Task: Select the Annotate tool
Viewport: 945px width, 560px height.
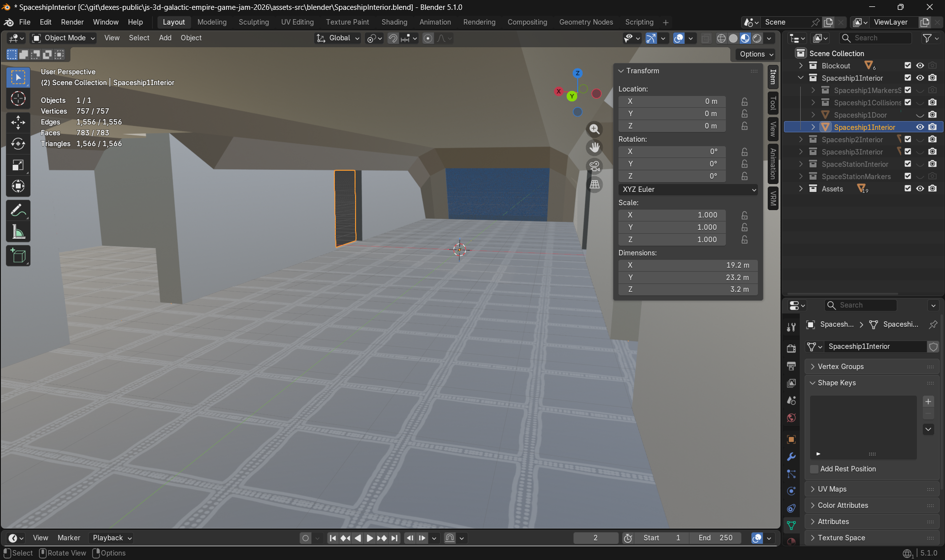Action: click(x=18, y=210)
